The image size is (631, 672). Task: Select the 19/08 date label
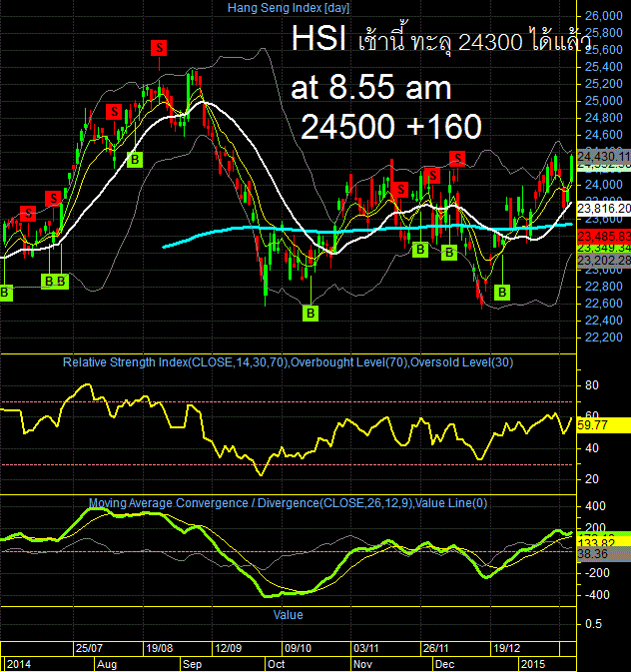[x=159, y=648]
